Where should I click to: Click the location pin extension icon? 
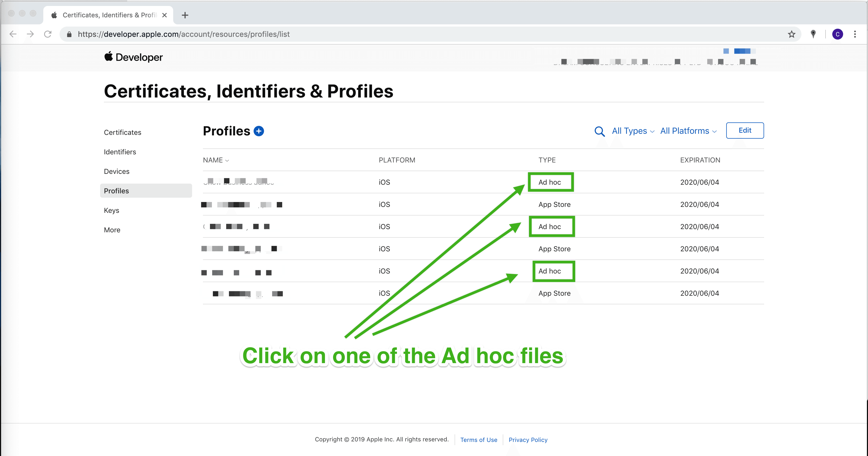(x=813, y=34)
